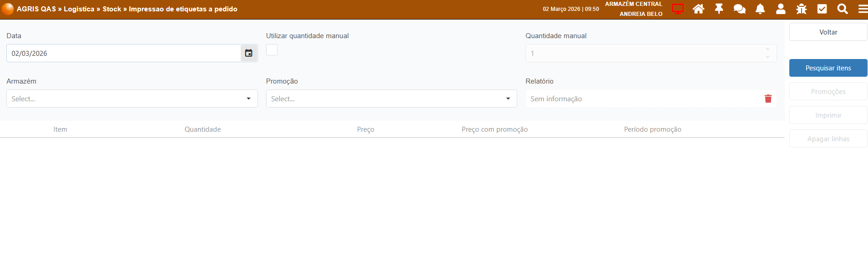This screenshot has height=257, width=868.
Task: Open the user profile icon
Action: click(781, 9)
